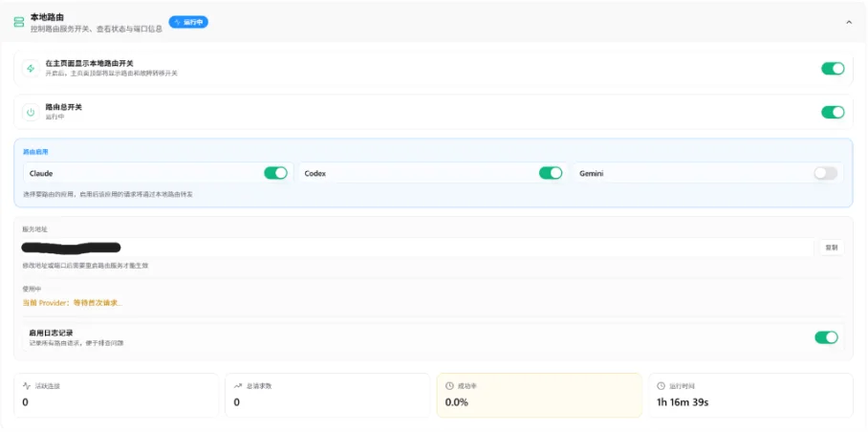Click the pulse icon on 活跃连接 card
This screenshot has height=432, width=868.
point(27,386)
